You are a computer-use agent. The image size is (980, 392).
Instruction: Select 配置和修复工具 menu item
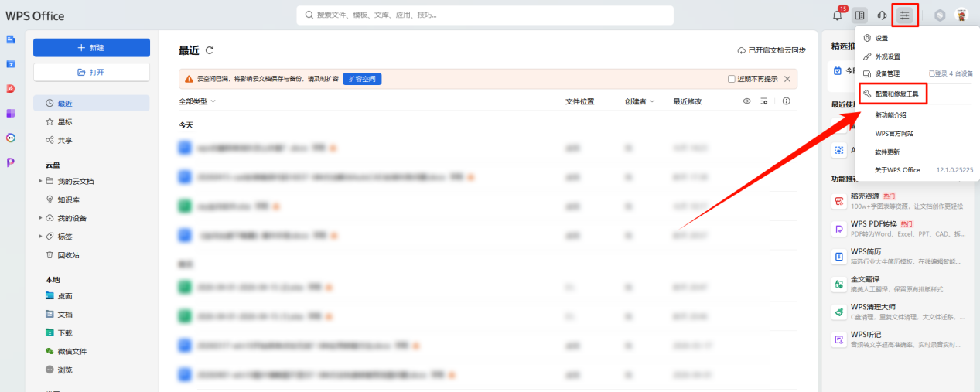893,94
